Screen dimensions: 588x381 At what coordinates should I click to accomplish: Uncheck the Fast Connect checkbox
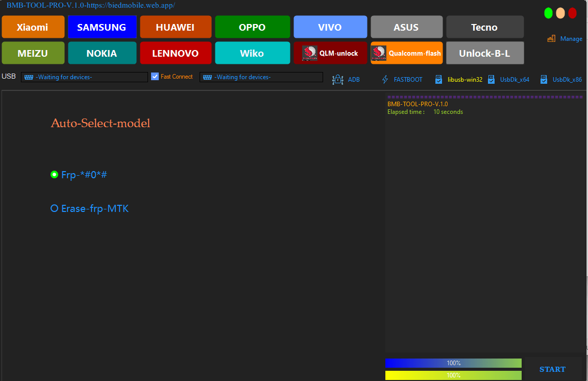[x=155, y=77]
